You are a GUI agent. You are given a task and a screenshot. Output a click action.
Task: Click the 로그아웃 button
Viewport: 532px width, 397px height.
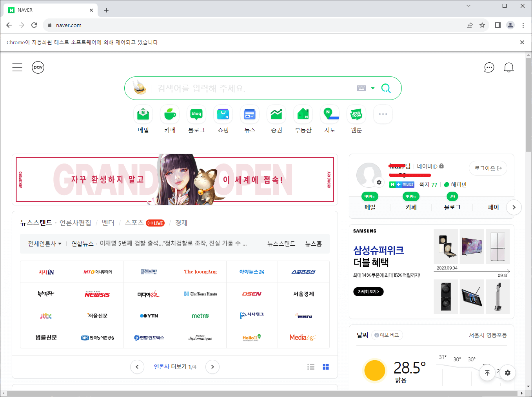click(x=488, y=168)
